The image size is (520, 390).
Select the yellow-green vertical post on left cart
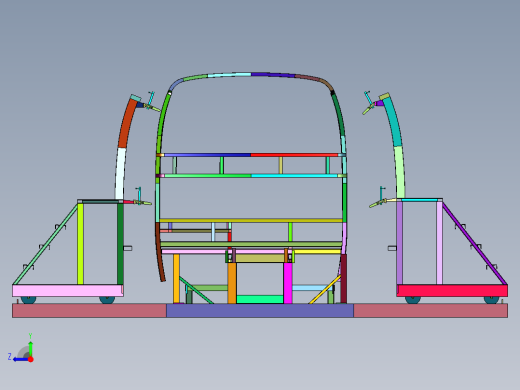pos(80,243)
